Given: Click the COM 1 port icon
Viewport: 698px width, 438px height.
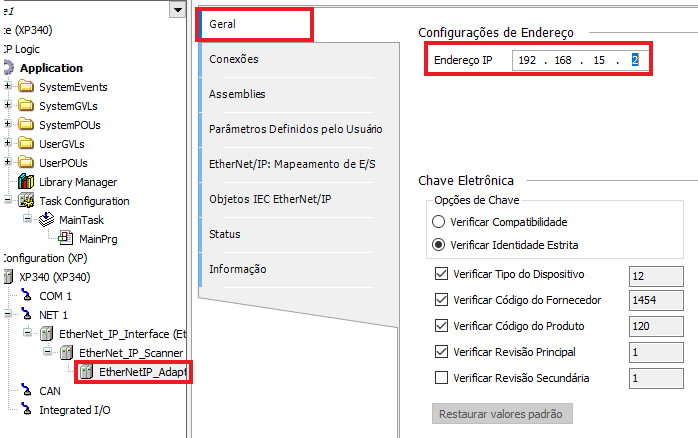Looking at the screenshot, I should tap(27, 296).
